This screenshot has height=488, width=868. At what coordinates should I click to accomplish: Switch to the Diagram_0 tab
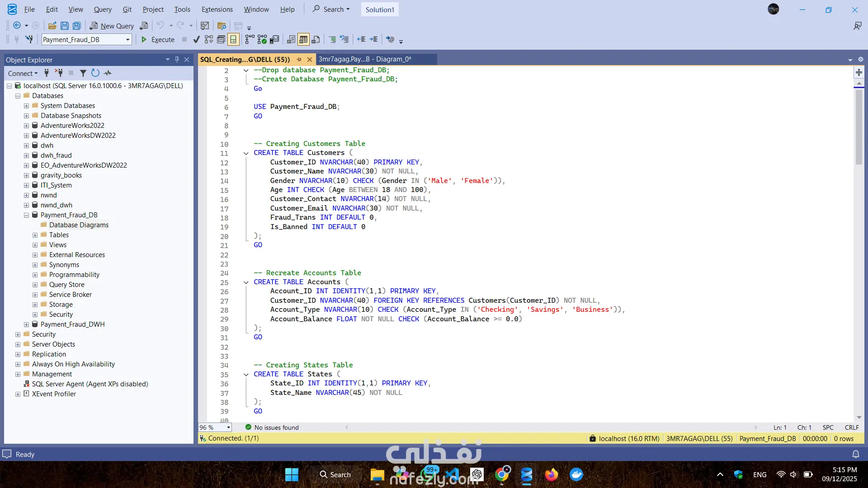pos(365,59)
